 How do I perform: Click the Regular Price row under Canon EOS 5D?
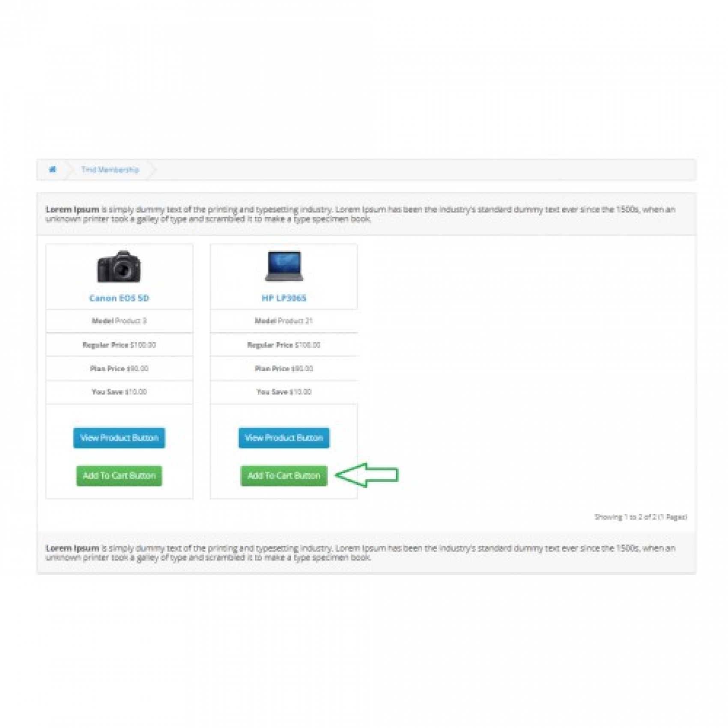[x=119, y=345]
